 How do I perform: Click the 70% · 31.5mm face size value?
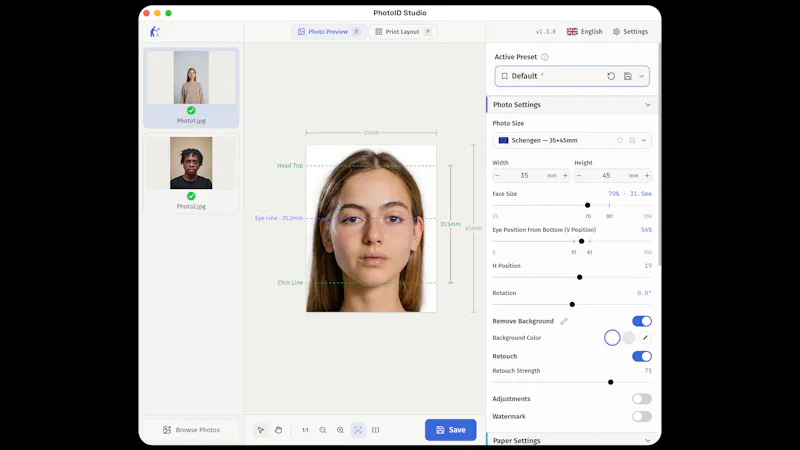(630, 194)
